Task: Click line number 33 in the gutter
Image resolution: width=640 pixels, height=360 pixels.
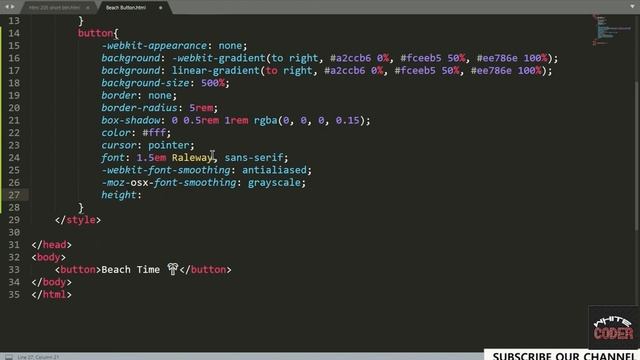Action: pyautogui.click(x=14, y=270)
